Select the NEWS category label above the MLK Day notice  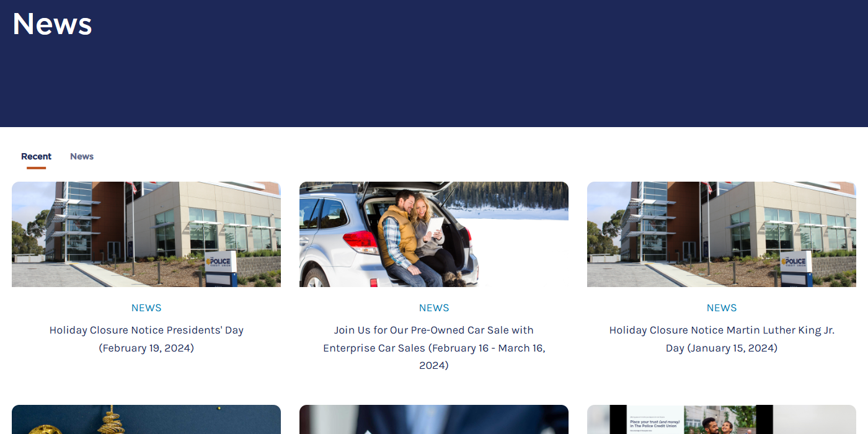click(x=722, y=308)
